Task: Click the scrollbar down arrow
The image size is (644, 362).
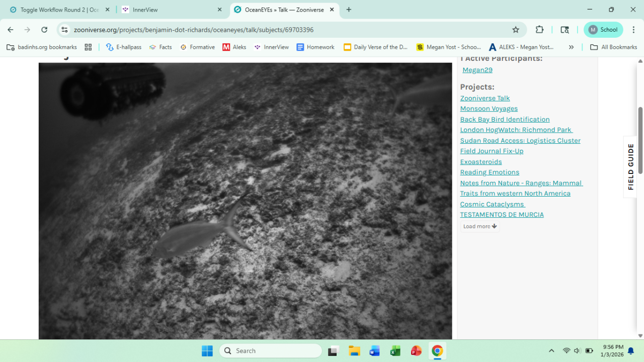Action: coord(640,335)
